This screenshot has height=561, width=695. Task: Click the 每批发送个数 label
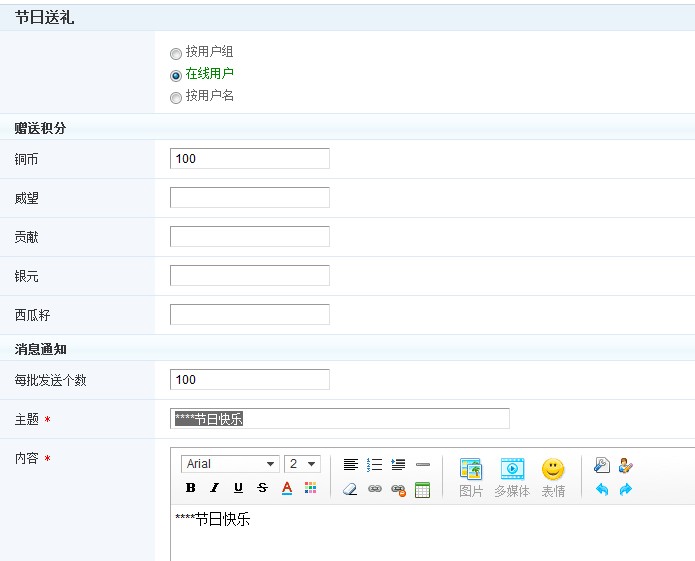(x=50, y=380)
